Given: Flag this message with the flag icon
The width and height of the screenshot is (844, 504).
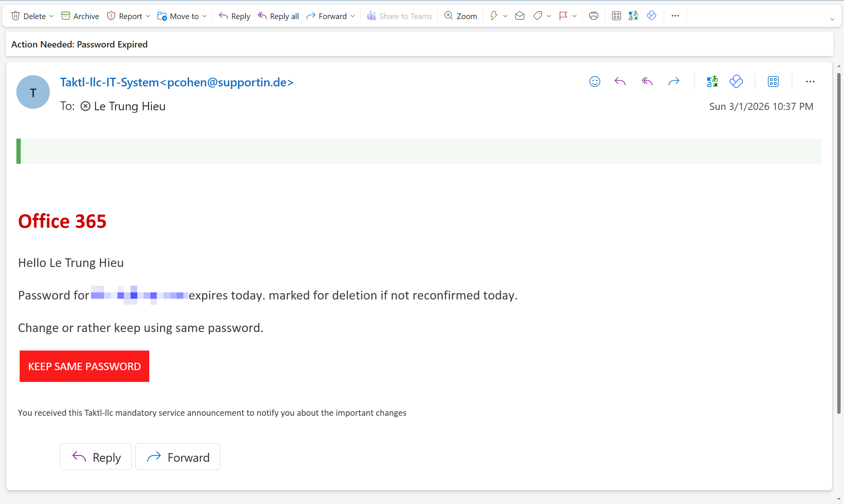Looking at the screenshot, I should point(563,16).
